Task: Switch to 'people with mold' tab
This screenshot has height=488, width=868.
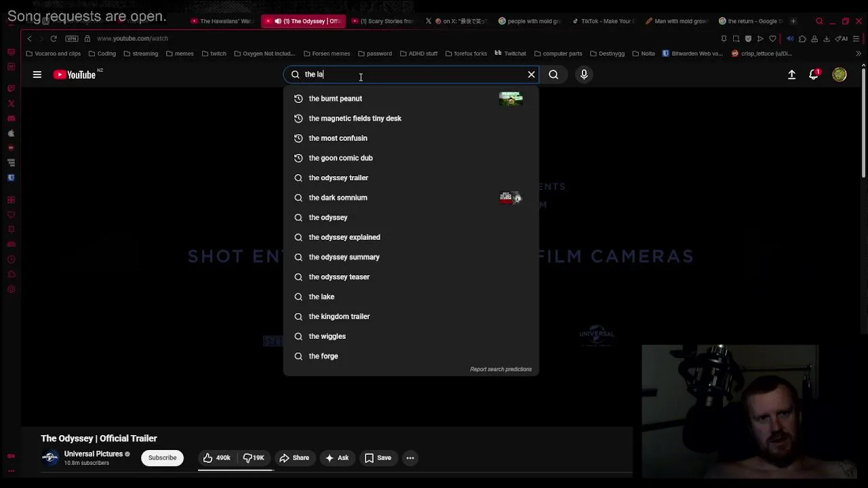Action: coord(530,21)
